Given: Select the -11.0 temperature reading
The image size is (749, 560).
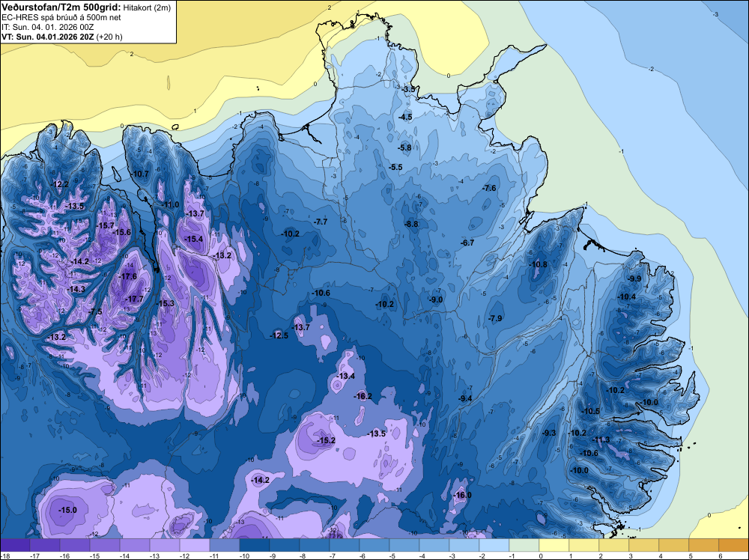Looking at the screenshot, I should [x=171, y=204].
